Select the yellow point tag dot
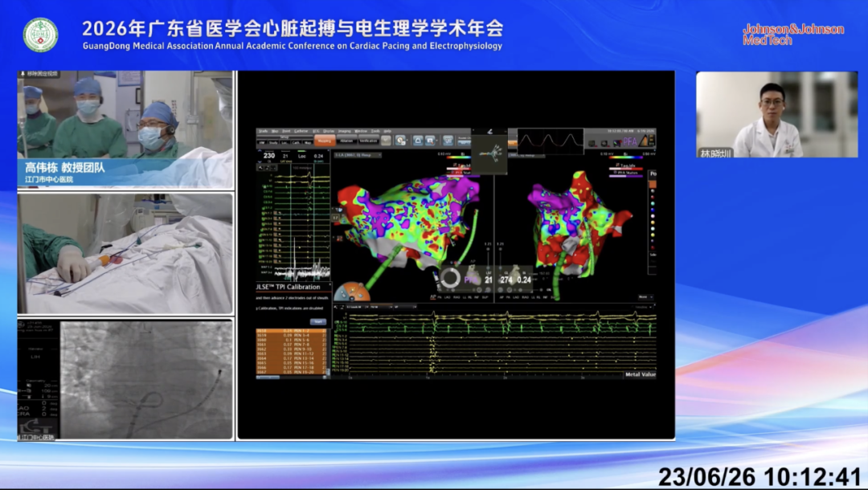The width and height of the screenshot is (868, 490). 653,235
